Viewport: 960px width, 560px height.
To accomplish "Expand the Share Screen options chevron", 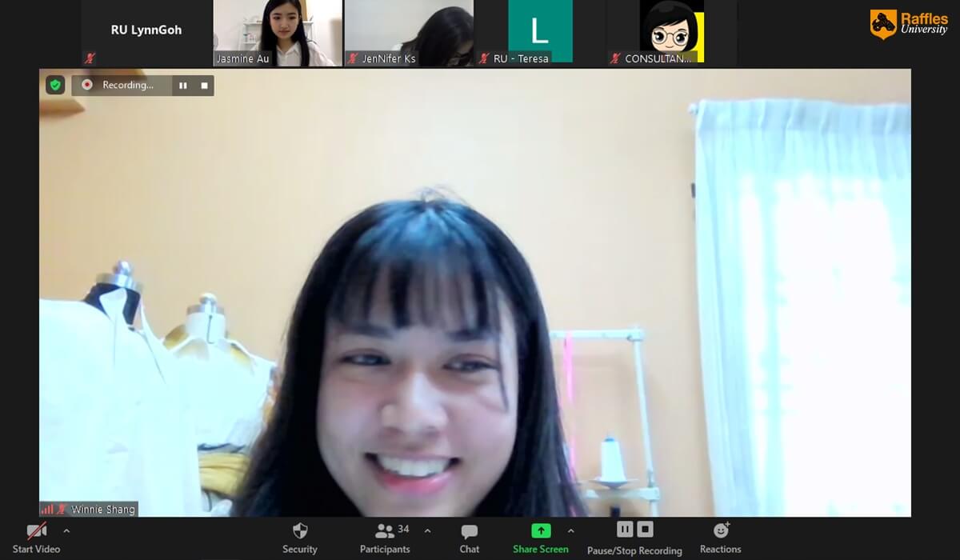I will (570, 530).
